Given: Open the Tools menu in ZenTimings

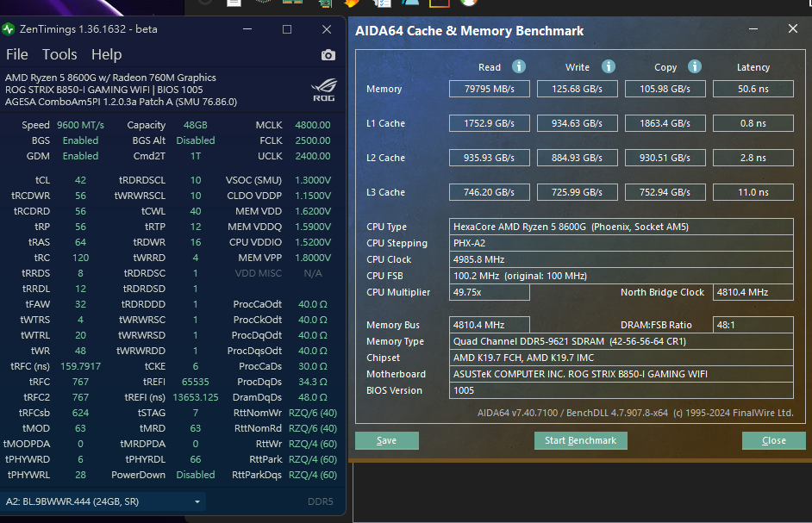Looking at the screenshot, I should click(59, 54).
